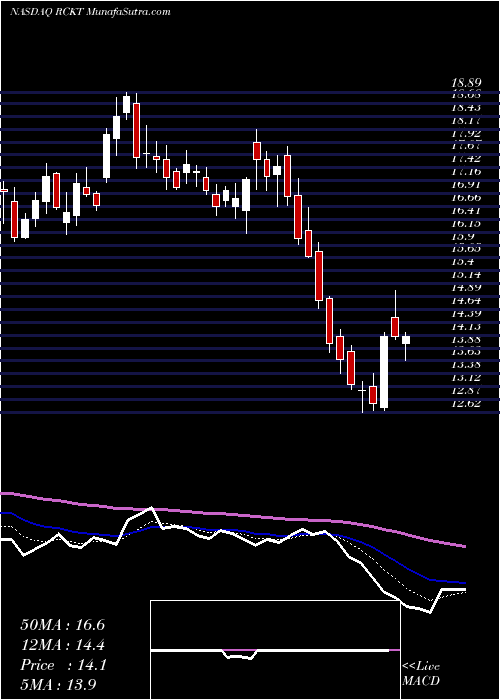Screen dimensions: 500x700
Task: Click the 5MA : 13.9 readout
Action: 58,685
